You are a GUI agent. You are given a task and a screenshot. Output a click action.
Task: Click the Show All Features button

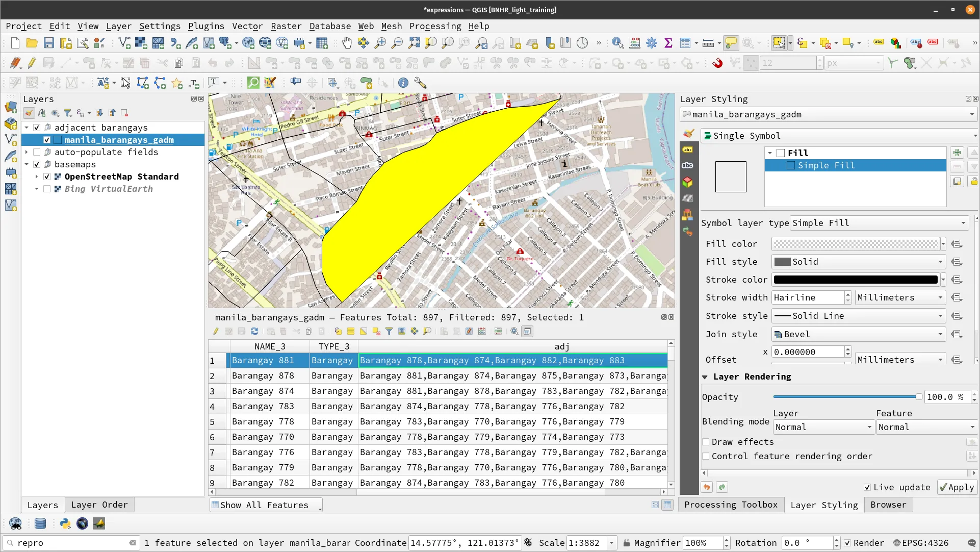[266, 505]
